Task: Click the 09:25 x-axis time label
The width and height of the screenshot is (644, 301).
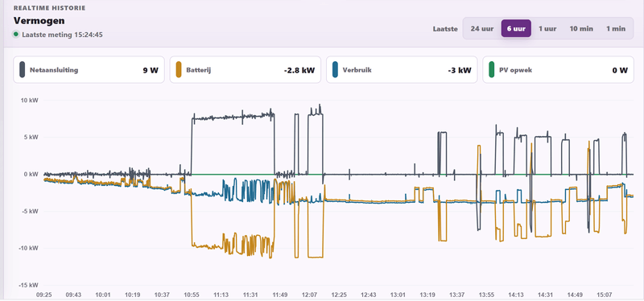Action: (44, 295)
